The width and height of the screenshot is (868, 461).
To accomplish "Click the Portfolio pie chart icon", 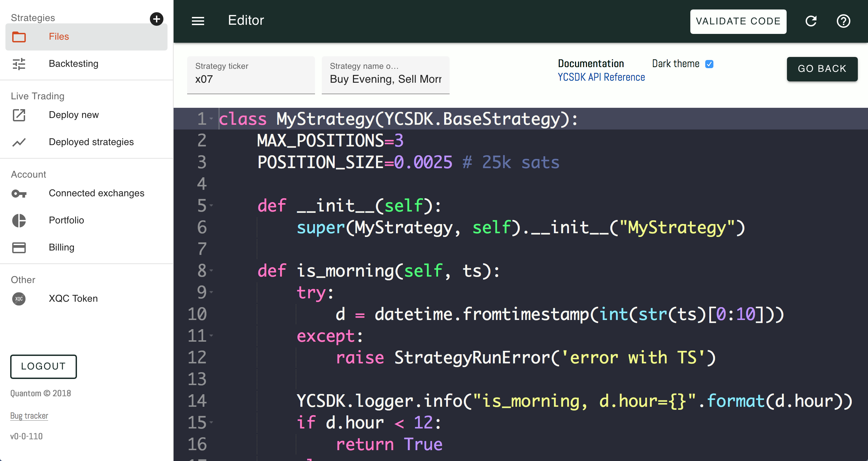I will pos(19,220).
